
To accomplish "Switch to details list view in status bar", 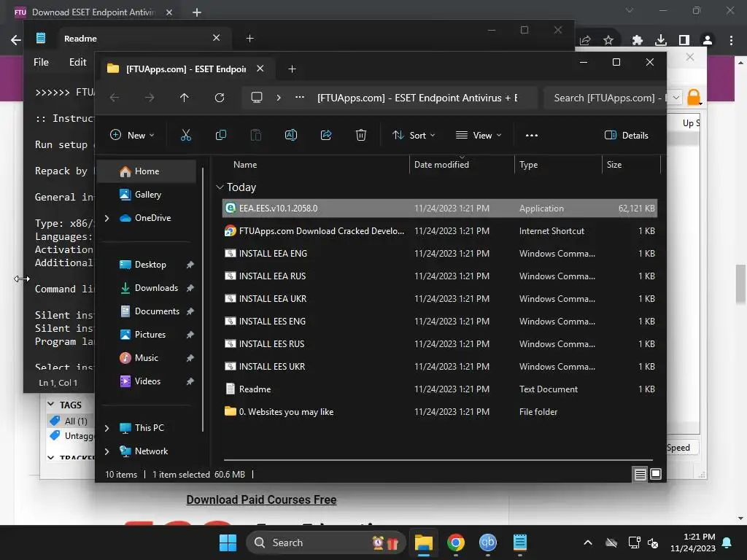I will pos(640,474).
